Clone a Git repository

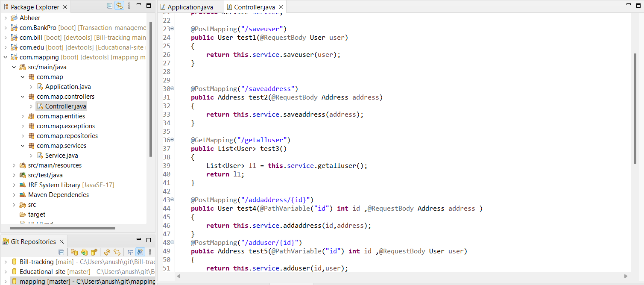[x=85, y=252]
